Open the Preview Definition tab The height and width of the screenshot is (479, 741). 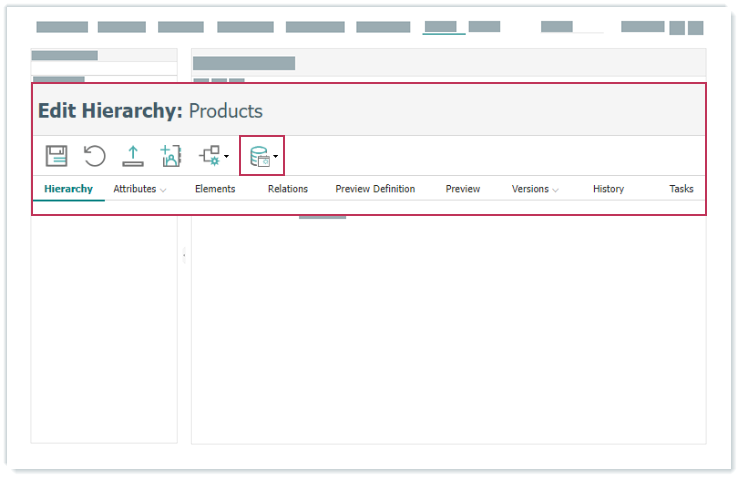coord(375,189)
